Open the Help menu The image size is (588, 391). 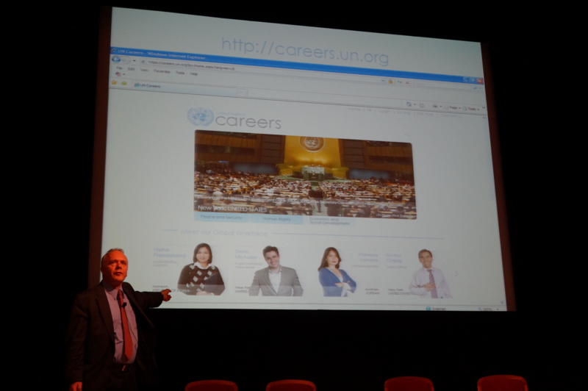[193, 73]
